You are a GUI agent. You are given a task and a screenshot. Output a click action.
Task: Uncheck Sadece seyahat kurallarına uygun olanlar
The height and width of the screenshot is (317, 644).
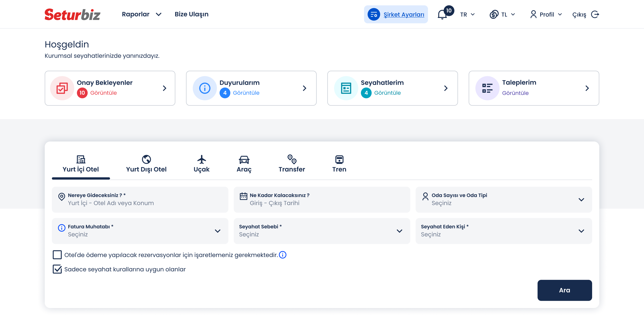point(57,269)
